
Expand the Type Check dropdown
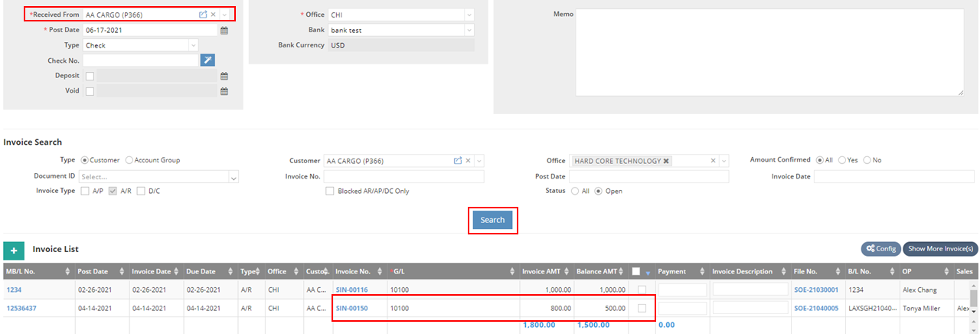(142, 45)
